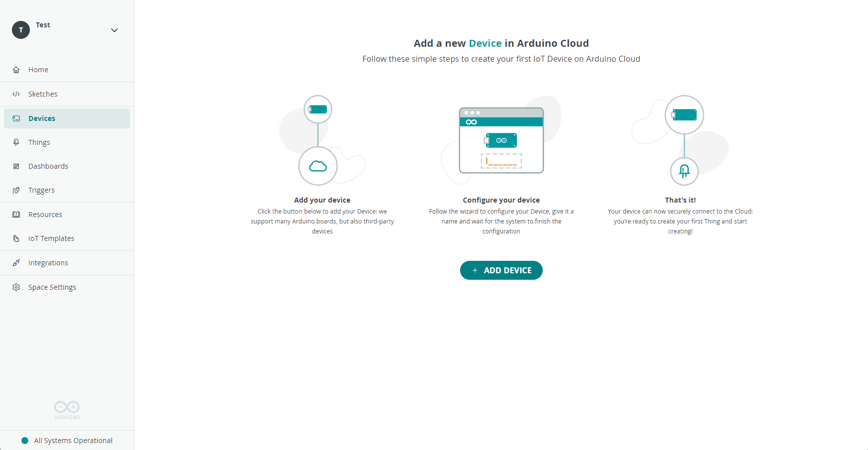868x450 pixels.
Task: Select the highlighted Devices entry
Action: (42, 118)
